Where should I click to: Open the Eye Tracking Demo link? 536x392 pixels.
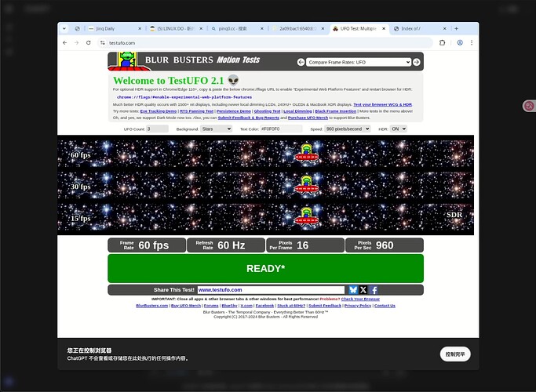[x=159, y=111]
